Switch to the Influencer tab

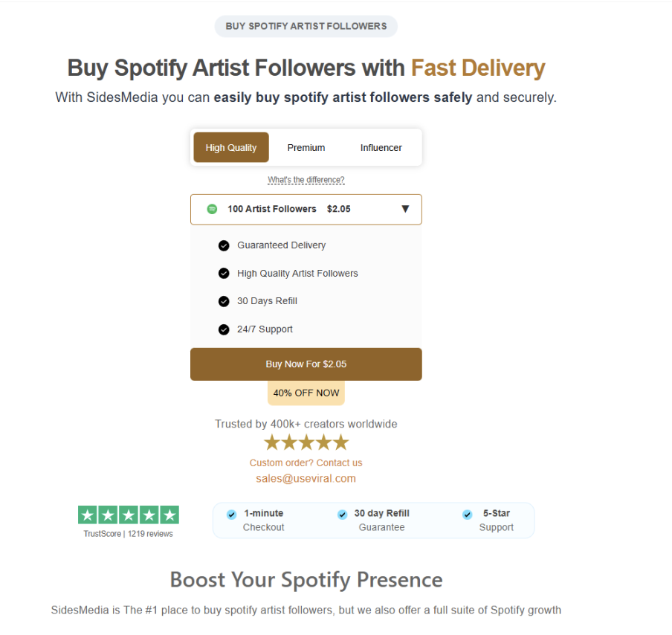381,147
